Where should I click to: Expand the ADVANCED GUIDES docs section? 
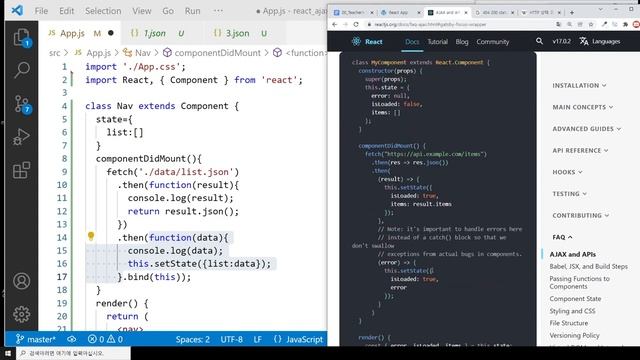coord(587,129)
